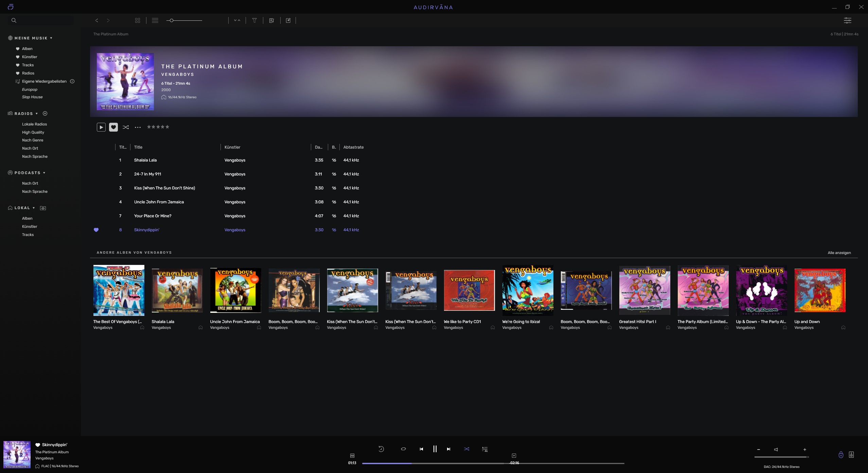Open the Slap House playlist
The height and width of the screenshot is (473, 868).
(x=32, y=97)
